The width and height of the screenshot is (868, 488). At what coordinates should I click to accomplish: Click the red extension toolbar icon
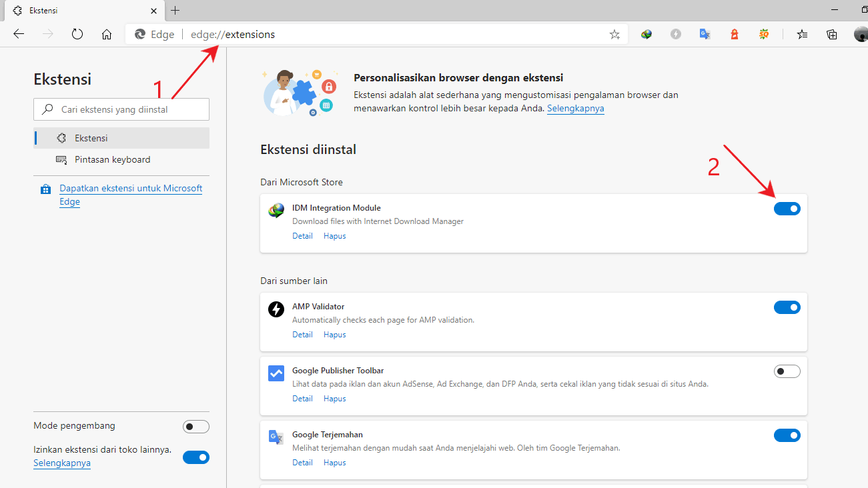pyautogui.click(x=735, y=34)
